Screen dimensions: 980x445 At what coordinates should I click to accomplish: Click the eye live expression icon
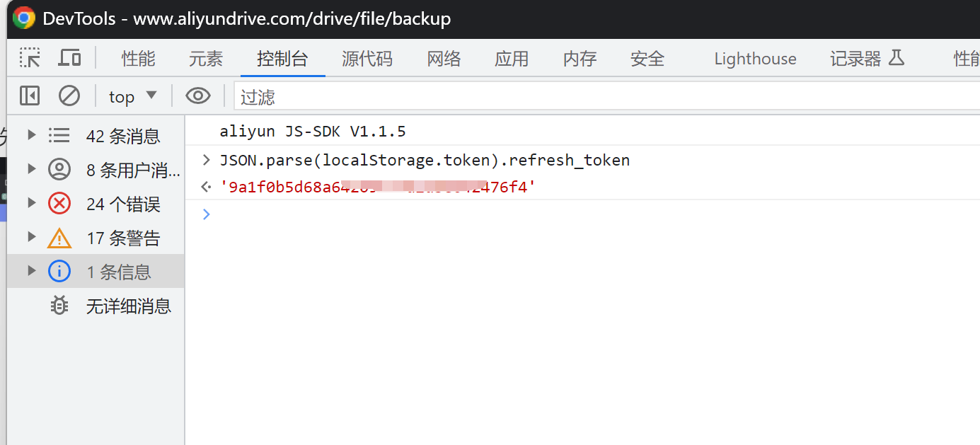tap(198, 96)
